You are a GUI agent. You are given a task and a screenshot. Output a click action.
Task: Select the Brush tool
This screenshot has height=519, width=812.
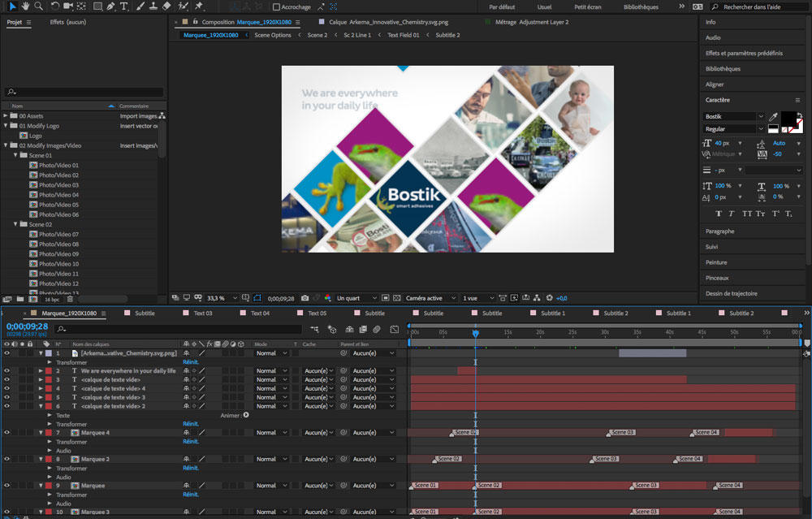tap(140, 6)
